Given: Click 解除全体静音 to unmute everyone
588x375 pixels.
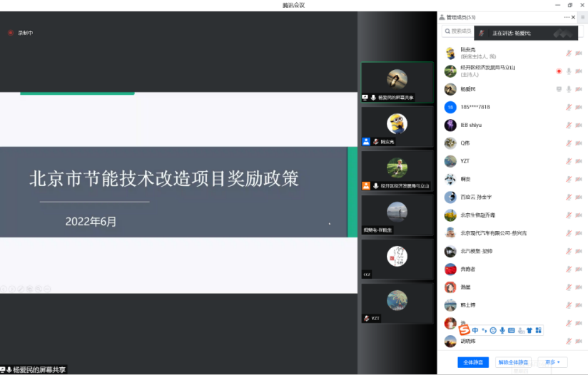Looking at the screenshot, I should 513,362.
